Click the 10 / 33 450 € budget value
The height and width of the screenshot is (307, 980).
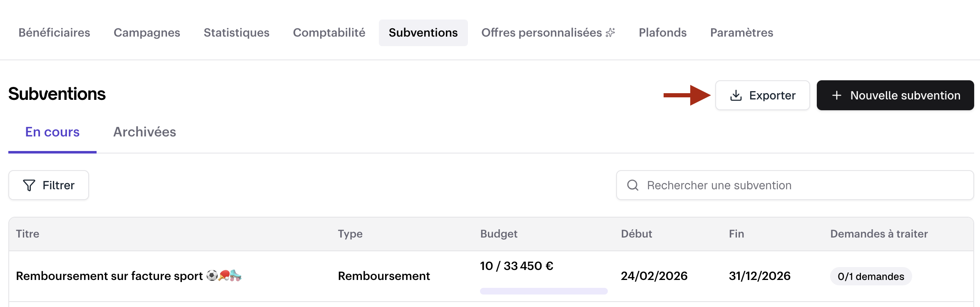click(517, 266)
